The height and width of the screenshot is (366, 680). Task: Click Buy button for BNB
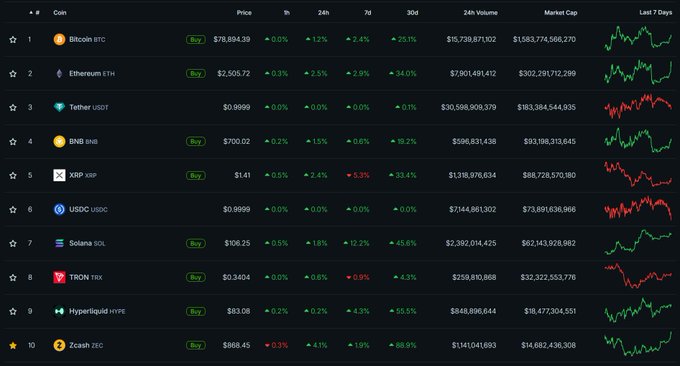[196, 141]
